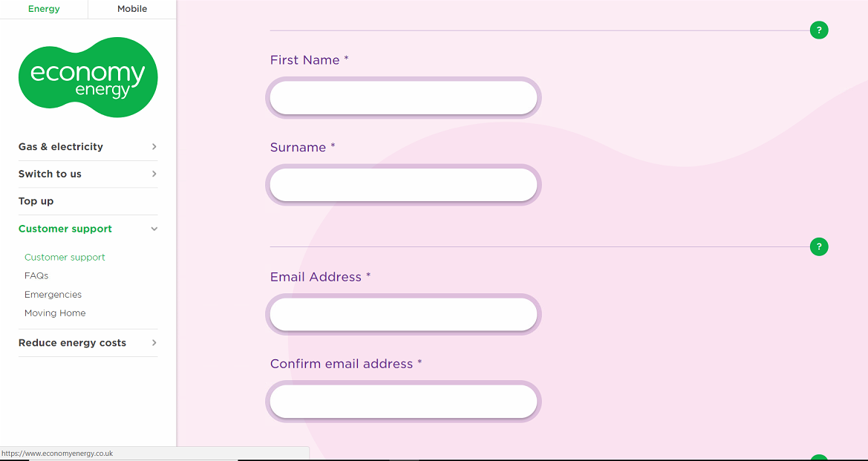Open the Moving Home link

pyautogui.click(x=55, y=313)
